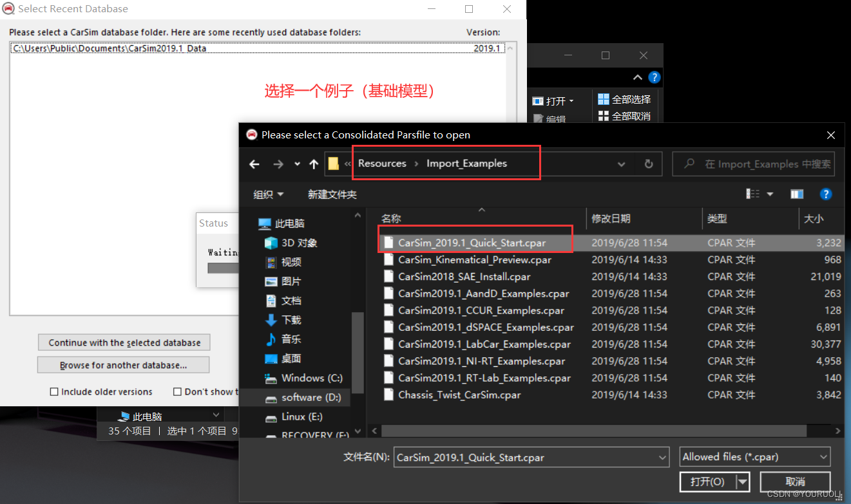Click Continue with the selected database
Viewport: 851px width, 504px height.
(x=124, y=342)
